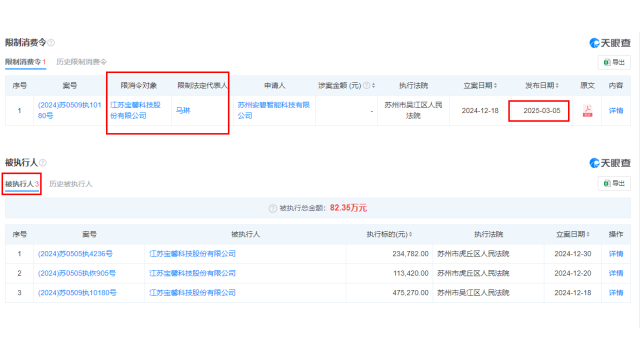Image resolution: width=640 pixels, height=360 pixels.
Task: Click the 被执行人 column header
Action: point(245,234)
